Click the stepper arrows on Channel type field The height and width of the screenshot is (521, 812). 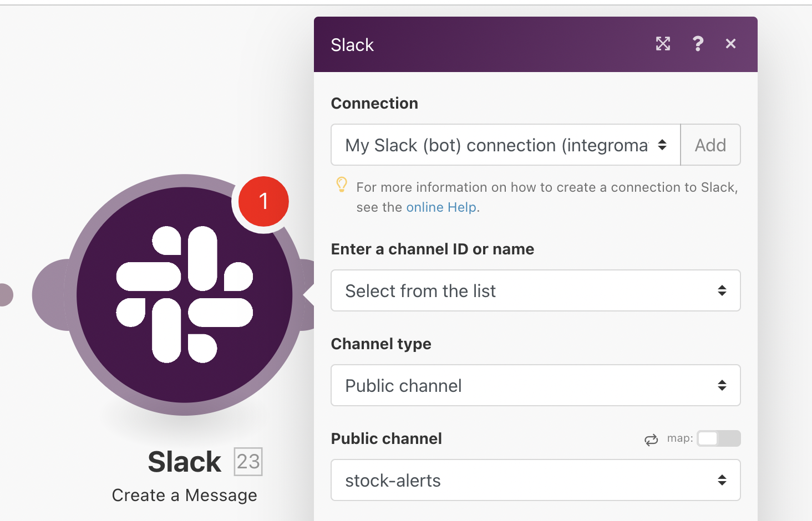[x=722, y=385]
